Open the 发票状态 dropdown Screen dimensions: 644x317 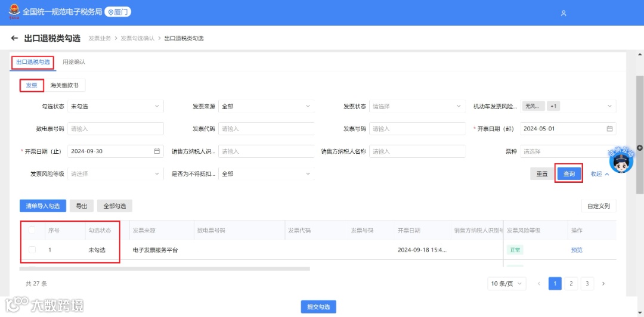click(x=417, y=106)
